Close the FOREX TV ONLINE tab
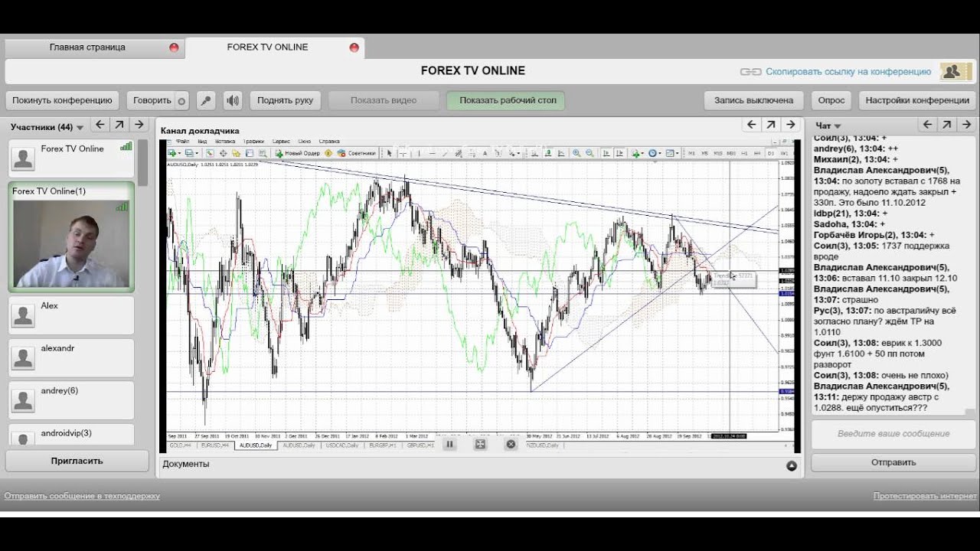Image resolution: width=980 pixels, height=551 pixels. [354, 47]
